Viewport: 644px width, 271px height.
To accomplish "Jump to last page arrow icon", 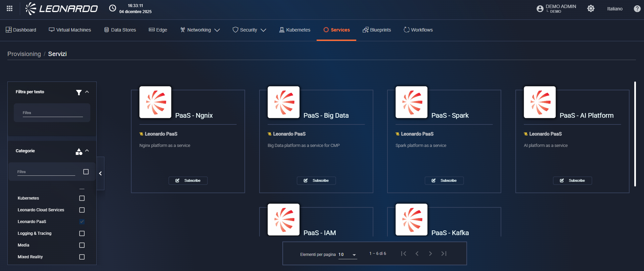I will coord(444,254).
